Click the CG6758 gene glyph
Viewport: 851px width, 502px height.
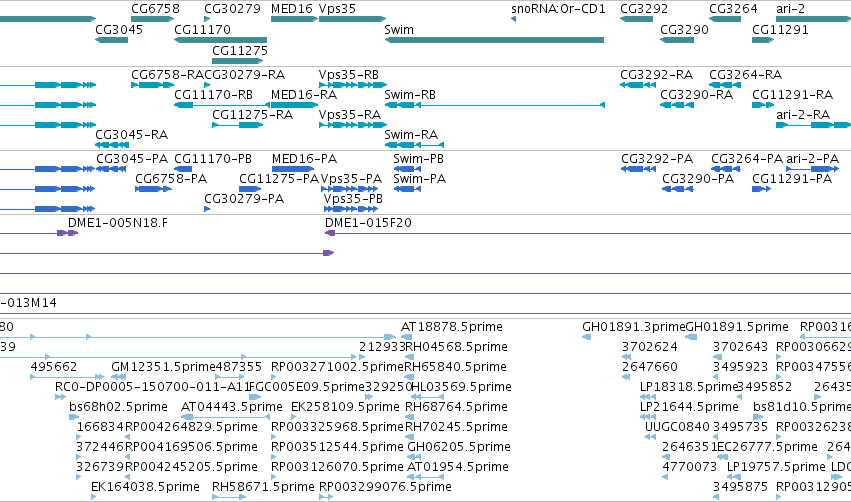point(153,19)
